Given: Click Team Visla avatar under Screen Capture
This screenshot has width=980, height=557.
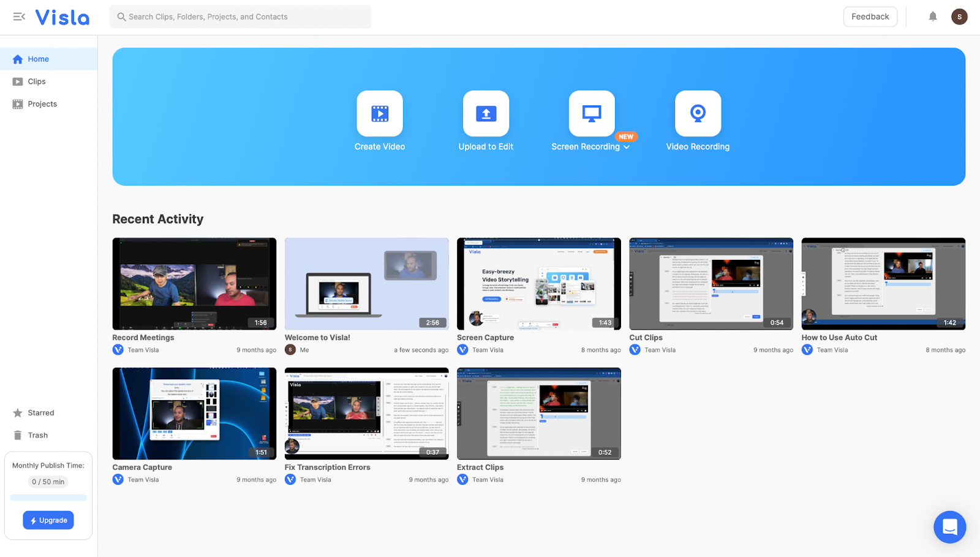Looking at the screenshot, I should pos(462,350).
